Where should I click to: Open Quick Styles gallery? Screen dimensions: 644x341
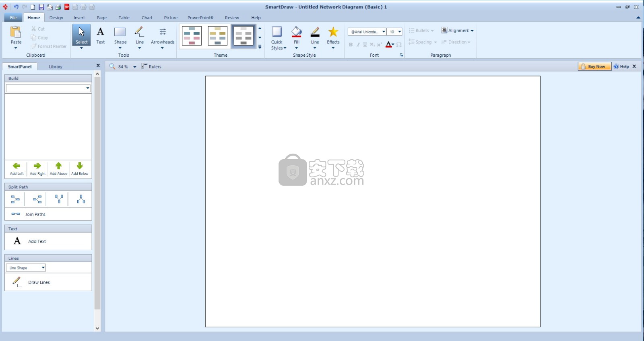[277, 37]
